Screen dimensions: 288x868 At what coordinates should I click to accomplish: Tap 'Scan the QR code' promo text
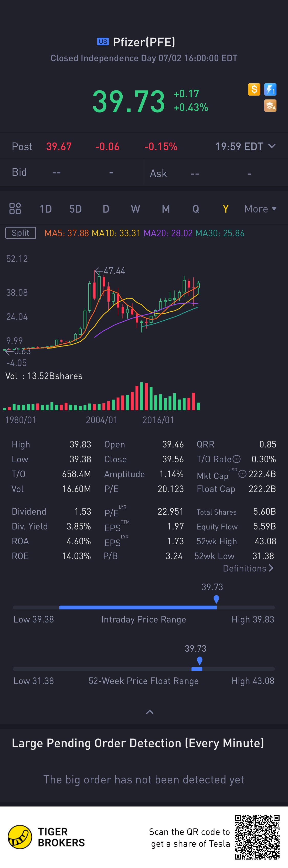click(189, 838)
